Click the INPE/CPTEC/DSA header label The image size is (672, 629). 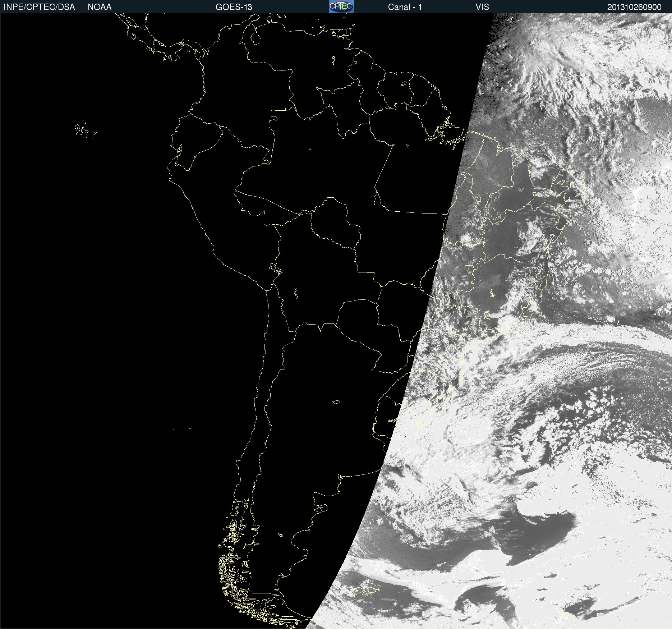click(x=39, y=7)
